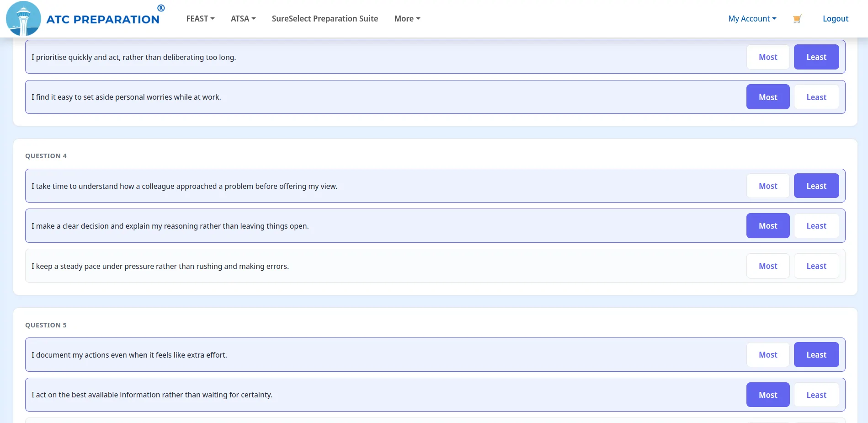Expand the ATSA dropdown menu
The width and height of the screenshot is (868, 423).
pos(243,19)
